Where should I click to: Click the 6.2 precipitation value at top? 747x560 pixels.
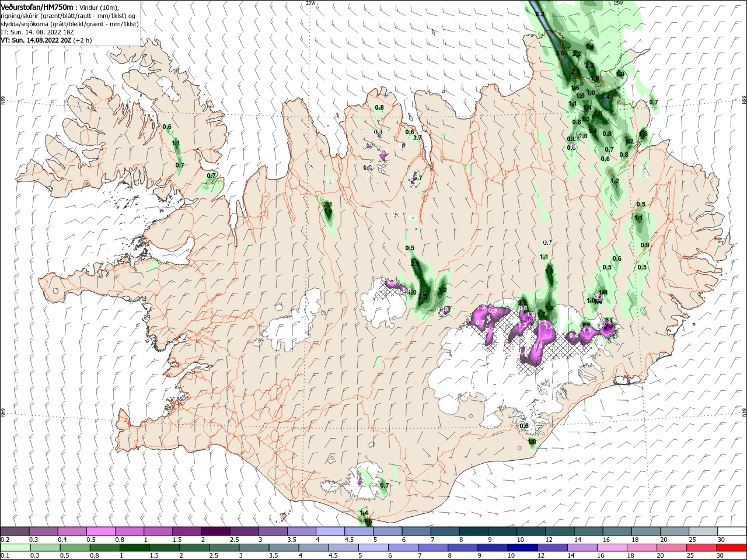[x=539, y=13]
